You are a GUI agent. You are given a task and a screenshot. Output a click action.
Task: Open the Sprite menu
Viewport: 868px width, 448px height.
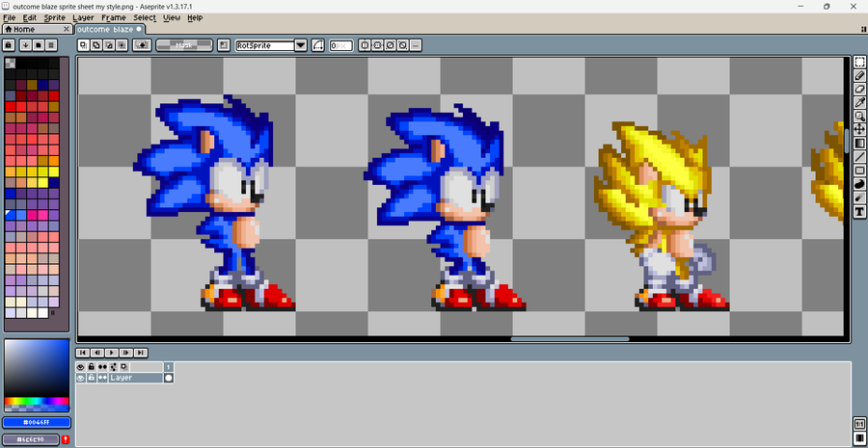tap(55, 17)
